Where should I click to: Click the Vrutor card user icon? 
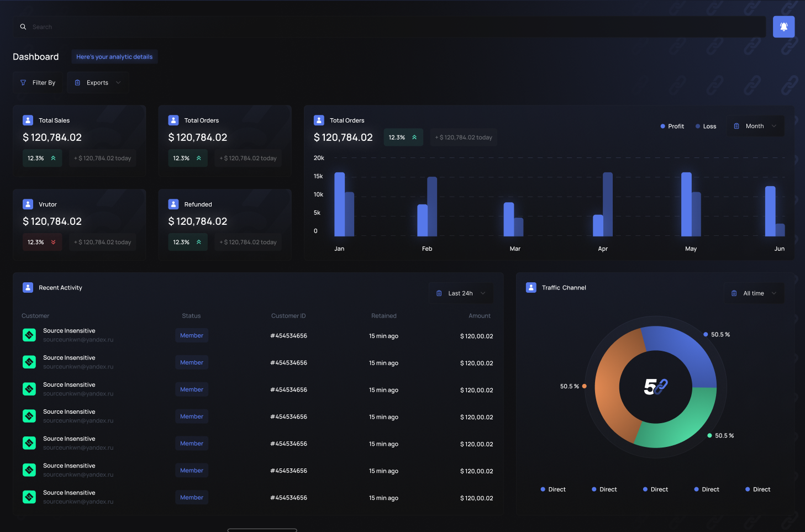[28, 204]
